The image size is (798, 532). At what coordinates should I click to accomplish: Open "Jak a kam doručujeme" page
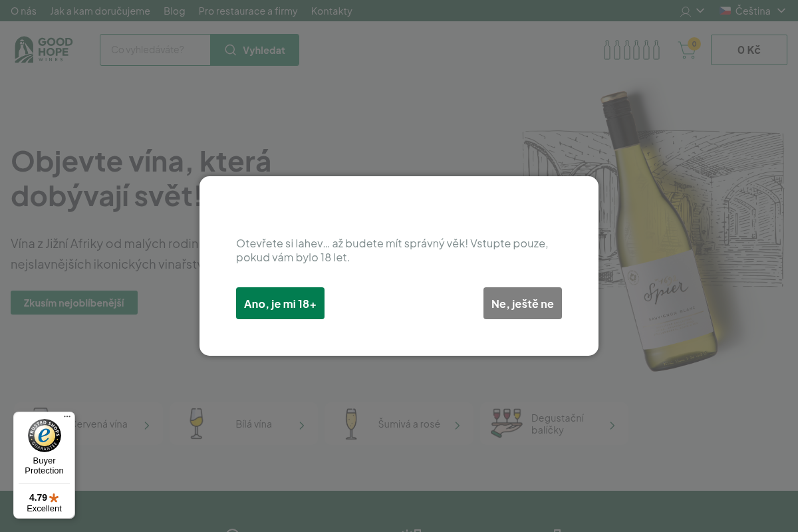tap(100, 11)
